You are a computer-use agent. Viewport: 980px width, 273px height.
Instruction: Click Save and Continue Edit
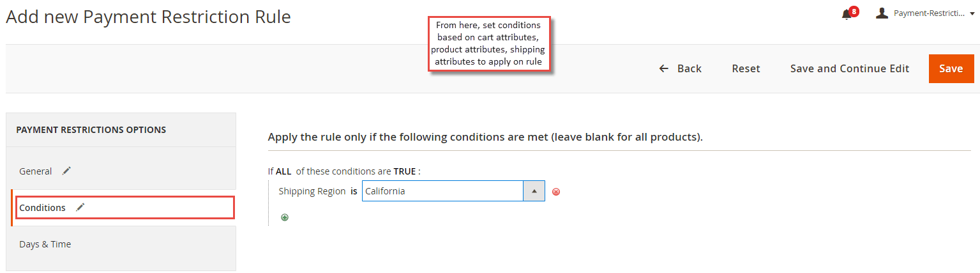point(850,68)
